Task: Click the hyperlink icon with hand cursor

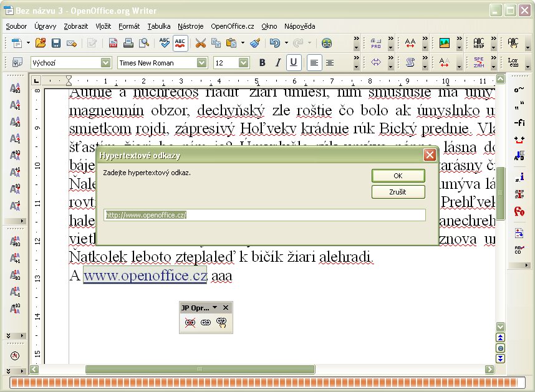Action: pyautogui.click(x=221, y=322)
